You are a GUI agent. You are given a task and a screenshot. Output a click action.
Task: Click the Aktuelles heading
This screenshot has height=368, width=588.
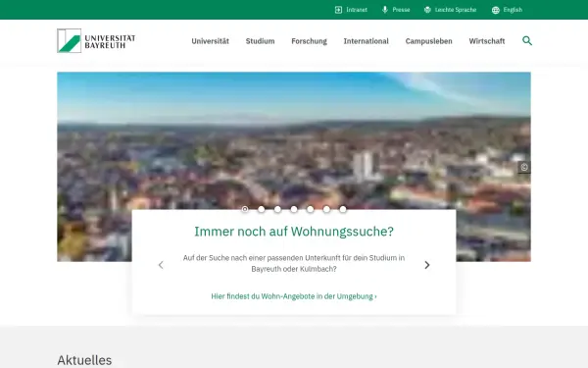tap(84, 360)
